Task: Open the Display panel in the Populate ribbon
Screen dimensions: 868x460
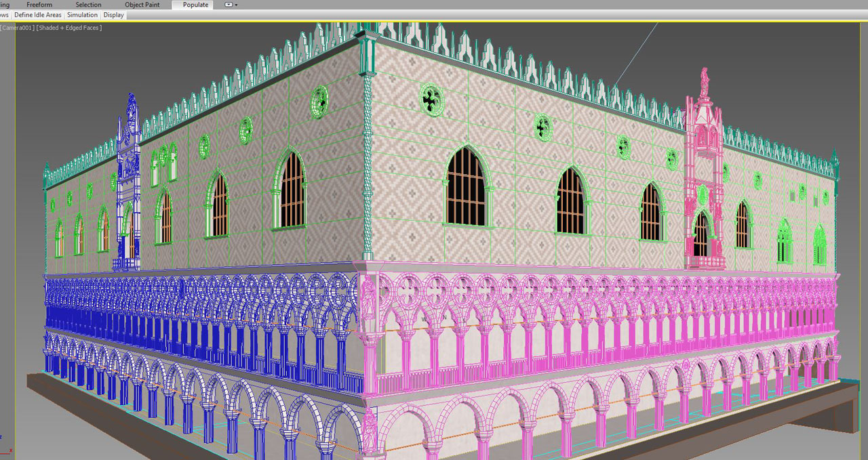Action: [113, 15]
